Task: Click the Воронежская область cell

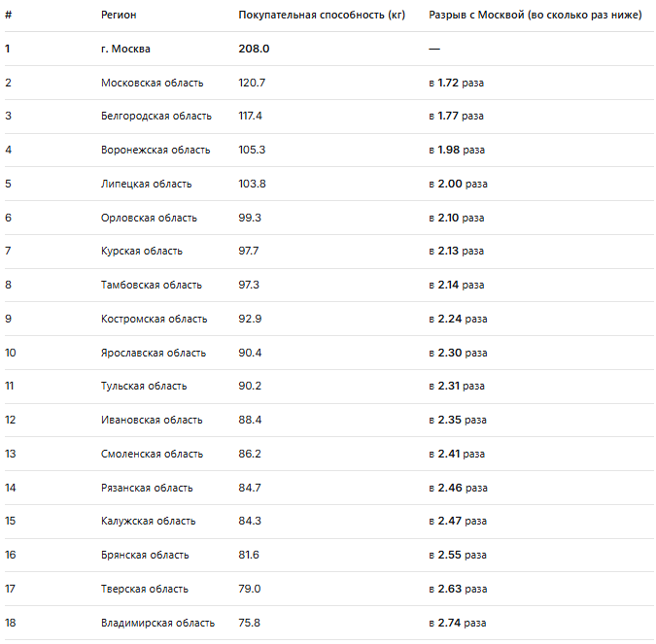Action: coord(155,150)
